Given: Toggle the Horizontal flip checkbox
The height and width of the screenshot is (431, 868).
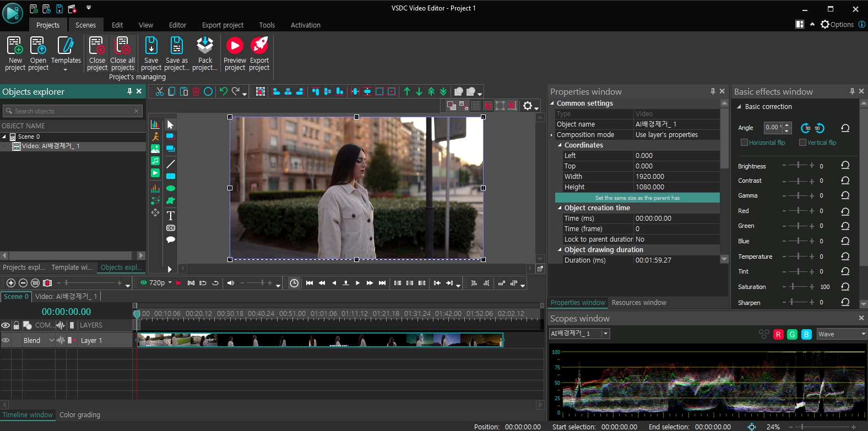Looking at the screenshot, I should pos(744,143).
